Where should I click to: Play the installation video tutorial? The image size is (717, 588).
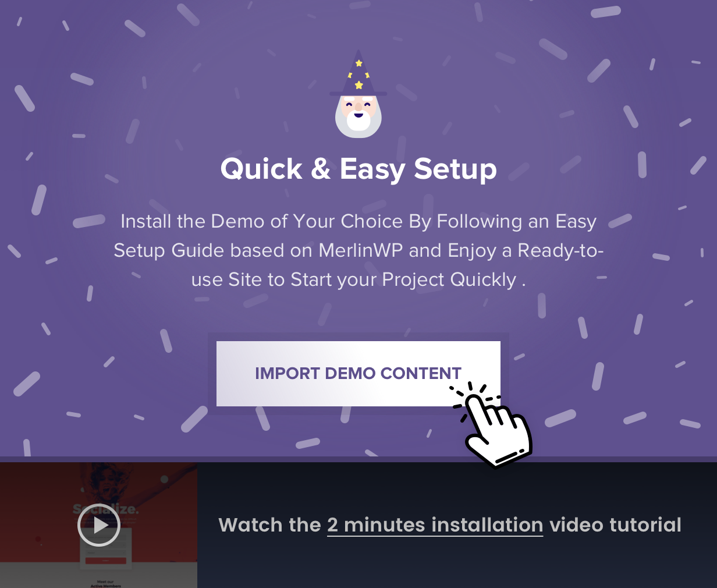[x=99, y=525]
